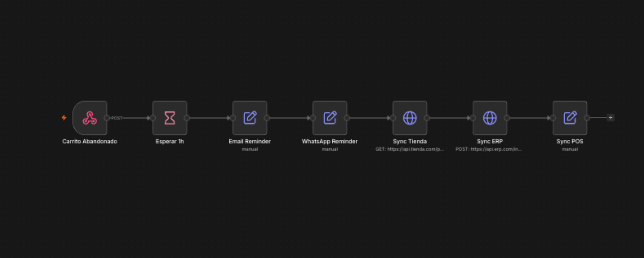The height and width of the screenshot is (258, 644).
Task: Click the input connector of Esperar 1h
Action: click(x=153, y=118)
